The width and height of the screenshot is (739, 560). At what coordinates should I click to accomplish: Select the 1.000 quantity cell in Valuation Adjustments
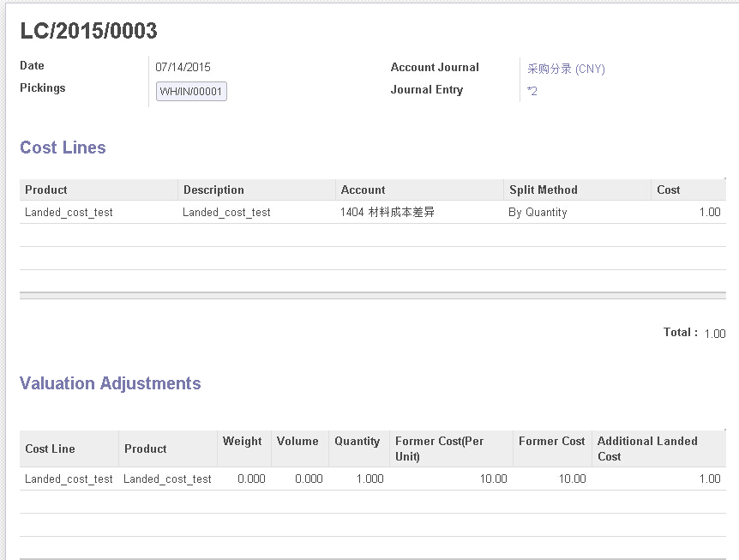tap(369, 479)
